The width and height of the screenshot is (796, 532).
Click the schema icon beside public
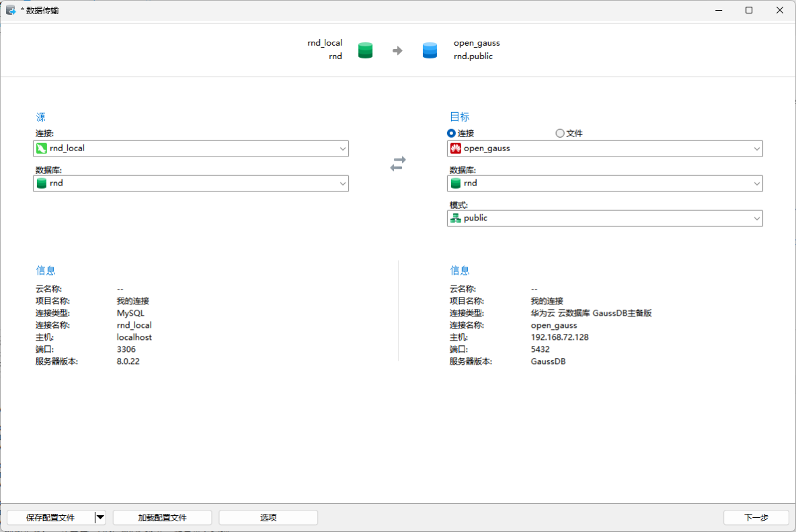coord(456,218)
